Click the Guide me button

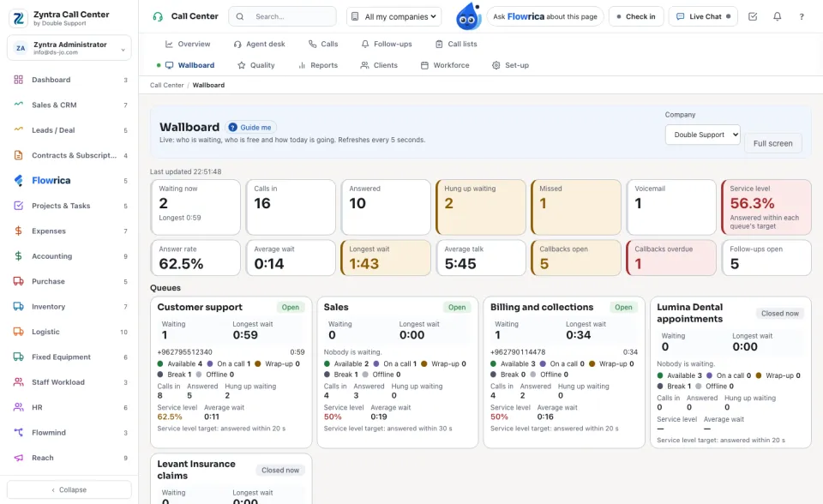point(249,128)
